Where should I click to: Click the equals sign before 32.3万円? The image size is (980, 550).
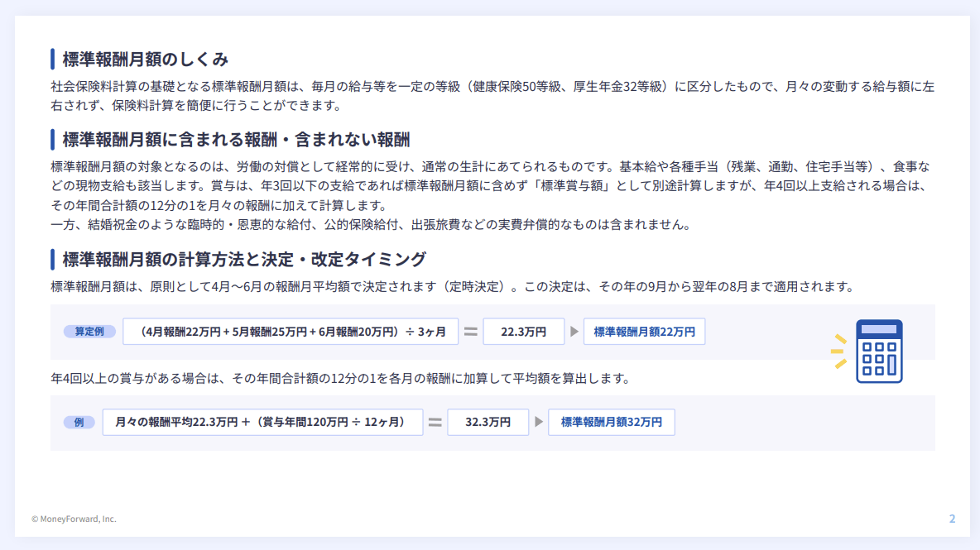[x=435, y=422]
